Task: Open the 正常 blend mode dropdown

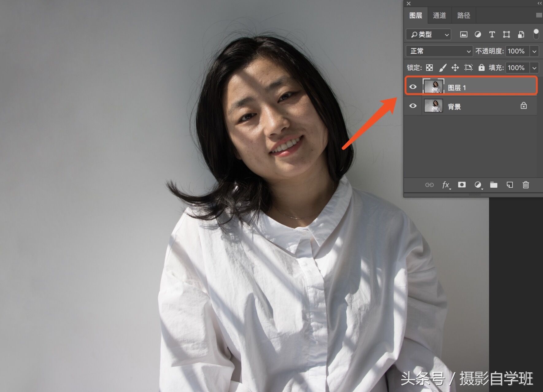Action: coord(439,51)
